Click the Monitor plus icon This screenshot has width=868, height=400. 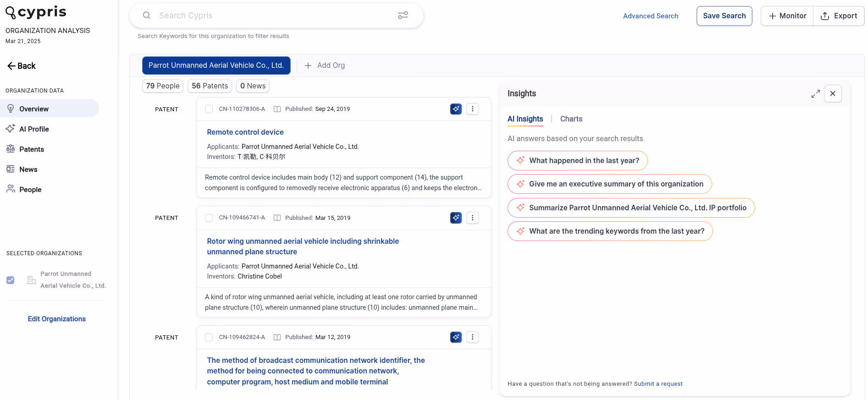coord(772,16)
